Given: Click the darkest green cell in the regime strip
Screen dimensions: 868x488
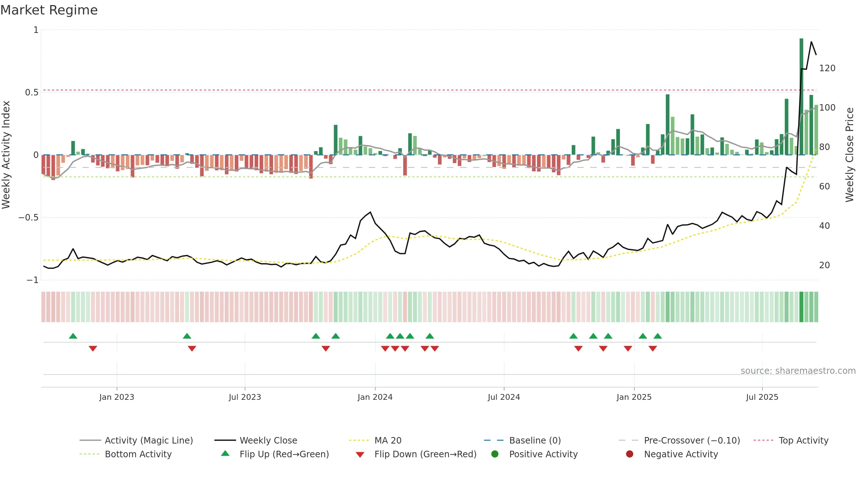Looking at the screenshot, I should [x=801, y=307].
